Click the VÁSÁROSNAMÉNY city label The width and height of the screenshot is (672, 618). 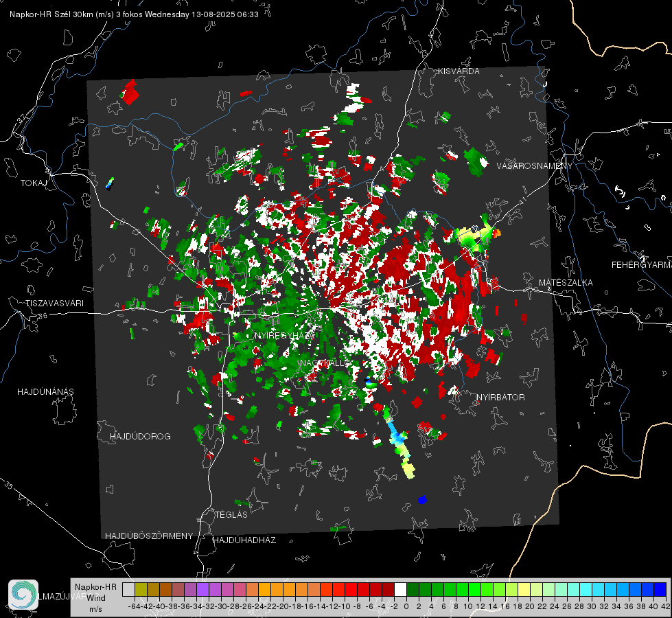535,166
